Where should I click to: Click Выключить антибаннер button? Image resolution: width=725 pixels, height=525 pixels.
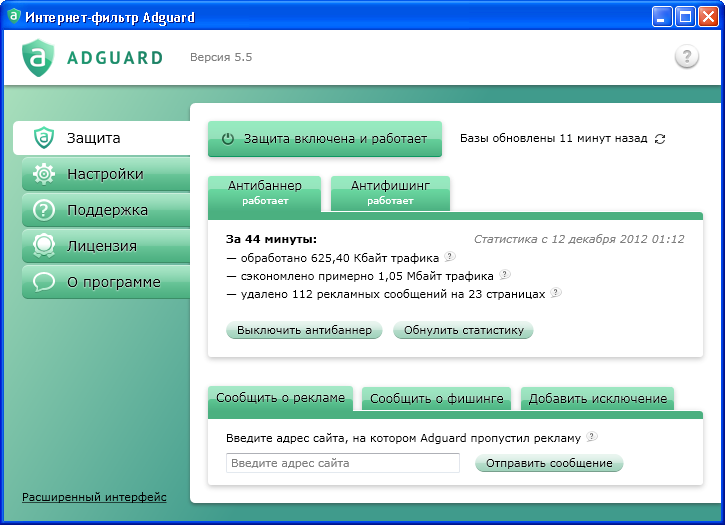tap(304, 330)
